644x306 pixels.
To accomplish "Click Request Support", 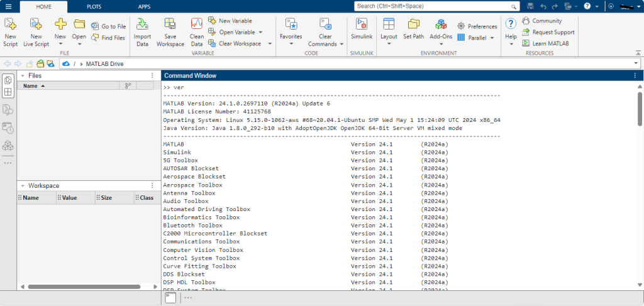I will [548, 32].
